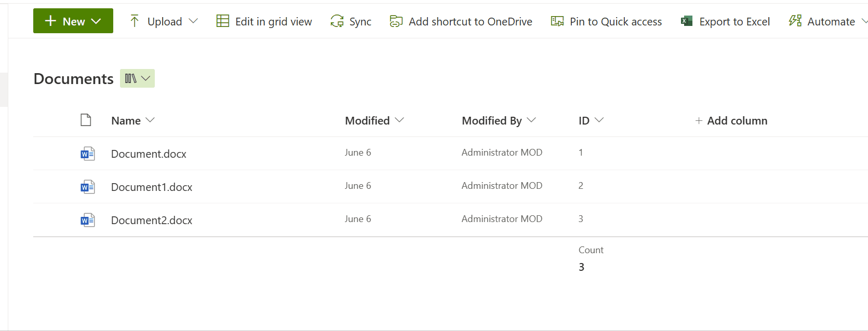Open the Name column sort menu
The image size is (868, 331).
coord(150,120)
